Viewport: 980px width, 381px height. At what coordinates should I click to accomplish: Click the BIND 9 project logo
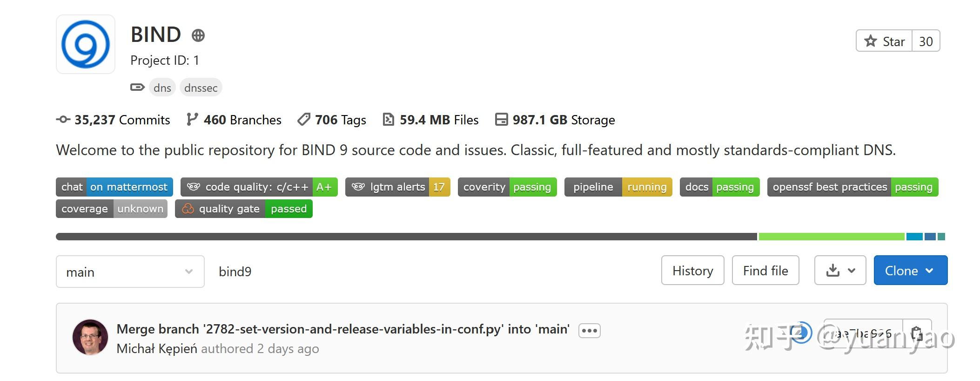point(86,44)
